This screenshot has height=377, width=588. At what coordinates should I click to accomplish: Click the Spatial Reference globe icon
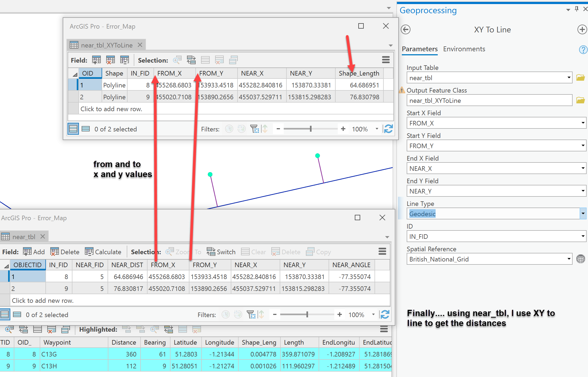coord(580,259)
